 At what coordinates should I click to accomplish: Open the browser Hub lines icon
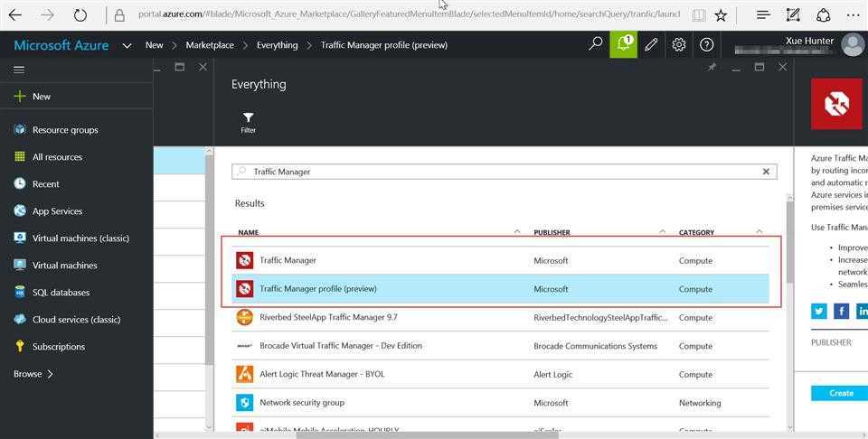click(x=763, y=15)
